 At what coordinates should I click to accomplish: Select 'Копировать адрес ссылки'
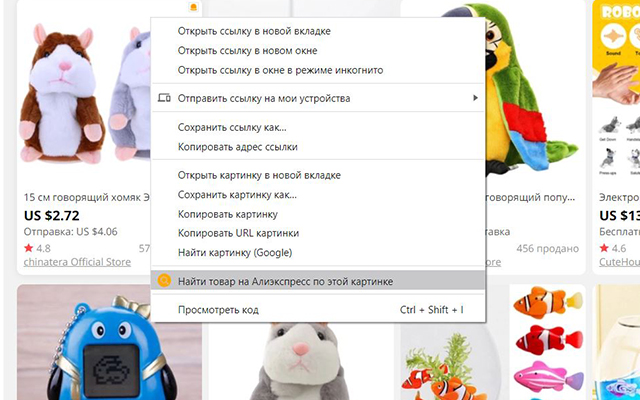(x=318, y=147)
